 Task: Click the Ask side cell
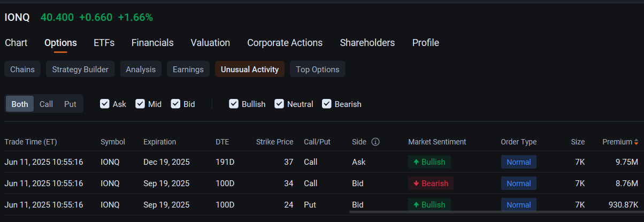point(358,162)
